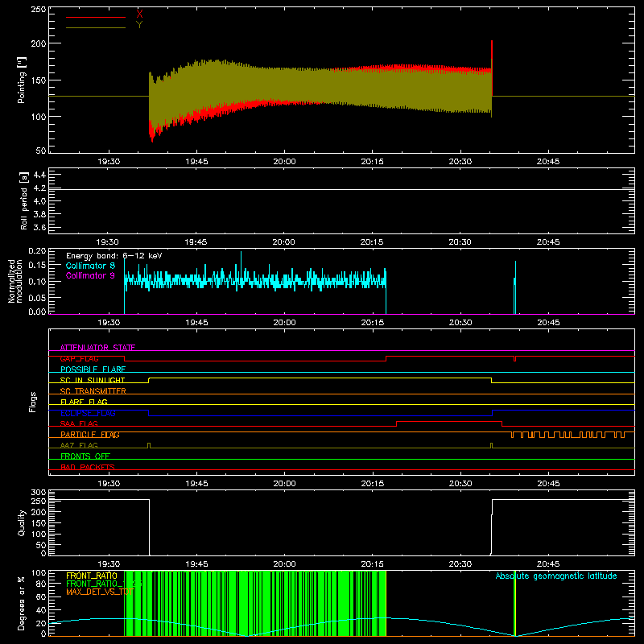Select the FLARE_FLAG label
Viewport: 644px width, 644px height.
pos(84,402)
